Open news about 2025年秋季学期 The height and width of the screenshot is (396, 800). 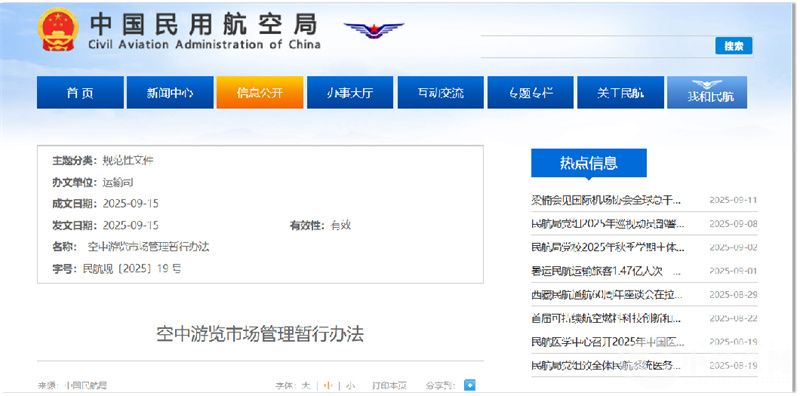point(607,247)
